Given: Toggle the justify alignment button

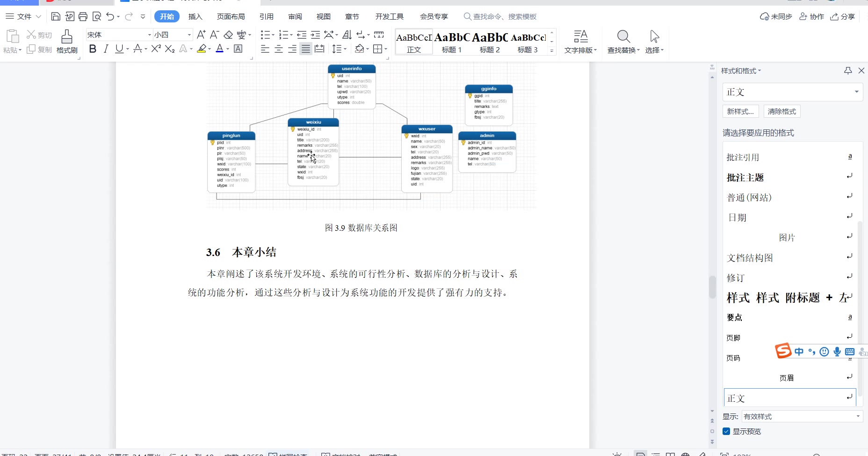Looking at the screenshot, I should coord(305,49).
